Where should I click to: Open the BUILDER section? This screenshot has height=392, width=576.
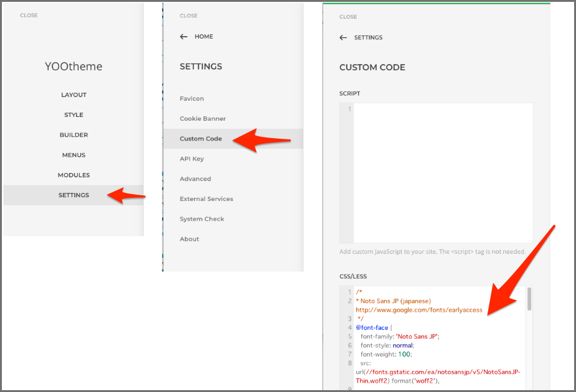[x=73, y=134]
